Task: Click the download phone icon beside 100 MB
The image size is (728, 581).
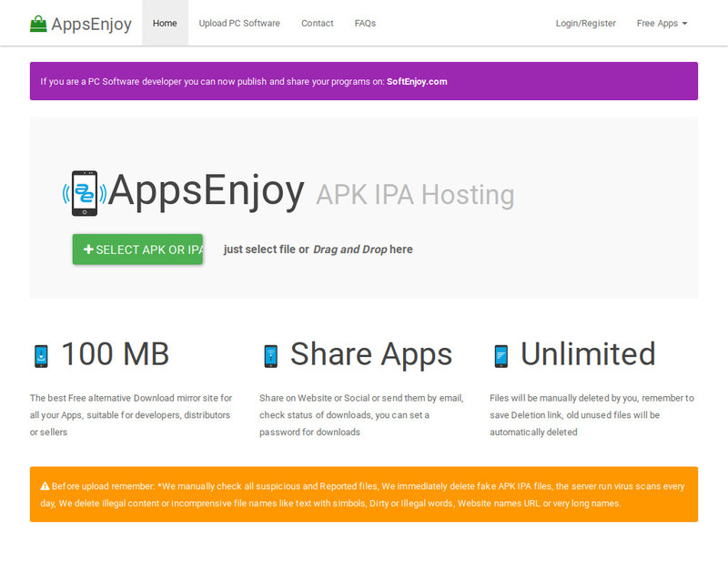Action: click(x=41, y=356)
